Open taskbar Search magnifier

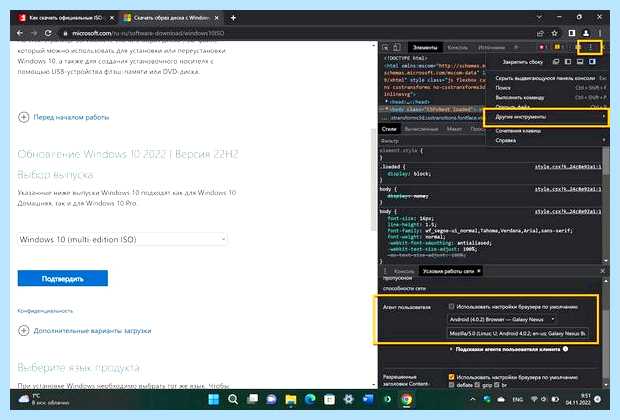pyautogui.click(x=233, y=399)
